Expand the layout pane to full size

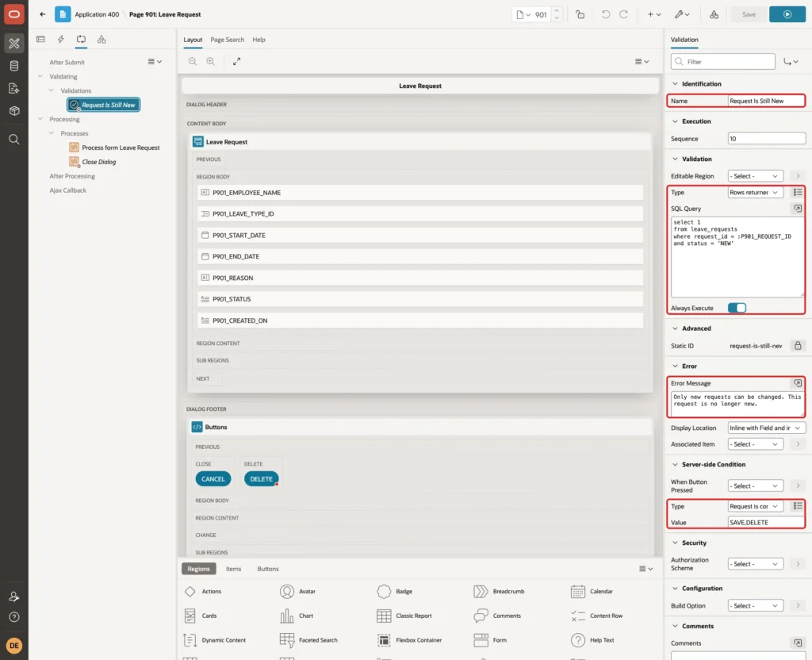click(236, 61)
